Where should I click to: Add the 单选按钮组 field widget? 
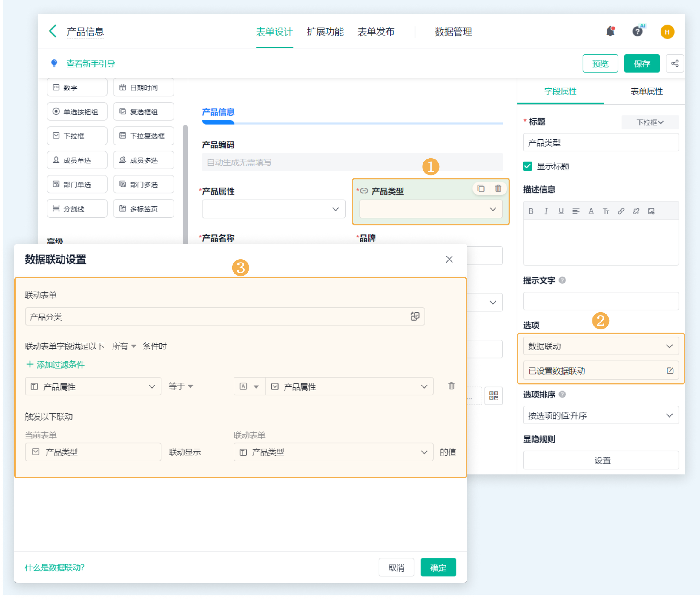tap(77, 112)
